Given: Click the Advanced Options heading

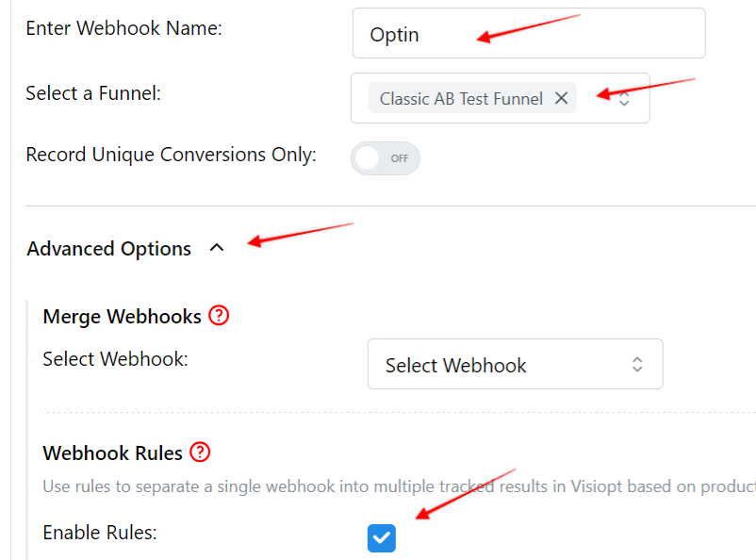Looking at the screenshot, I should [x=109, y=249].
